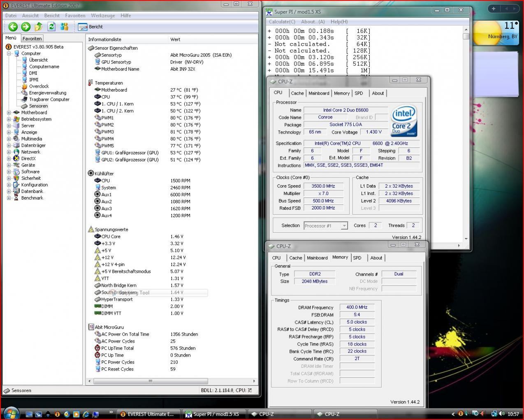Switch to Mainboard tab in lower CPU-Z
This screenshot has height=420, width=524.
point(317,258)
